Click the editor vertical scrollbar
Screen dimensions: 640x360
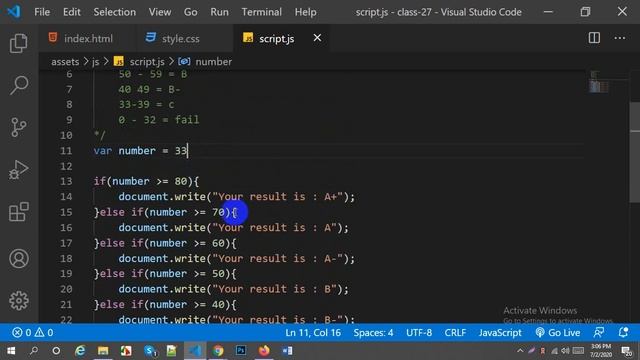pyautogui.click(x=635, y=151)
